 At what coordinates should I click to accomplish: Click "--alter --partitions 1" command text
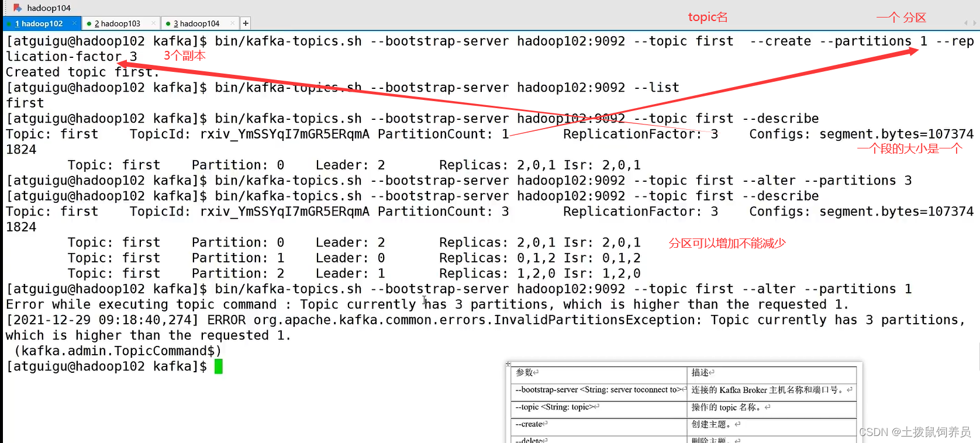827,289
